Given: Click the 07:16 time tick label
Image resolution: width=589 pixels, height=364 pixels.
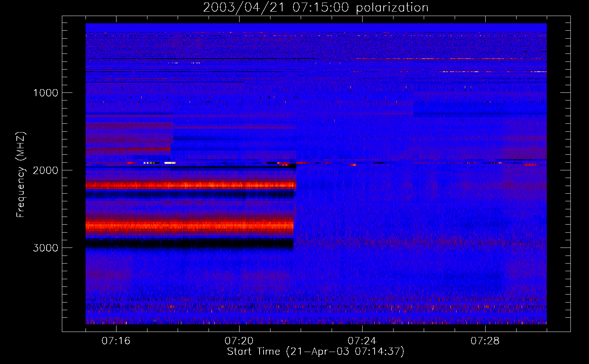Looking at the screenshot, I should tap(116, 341).
